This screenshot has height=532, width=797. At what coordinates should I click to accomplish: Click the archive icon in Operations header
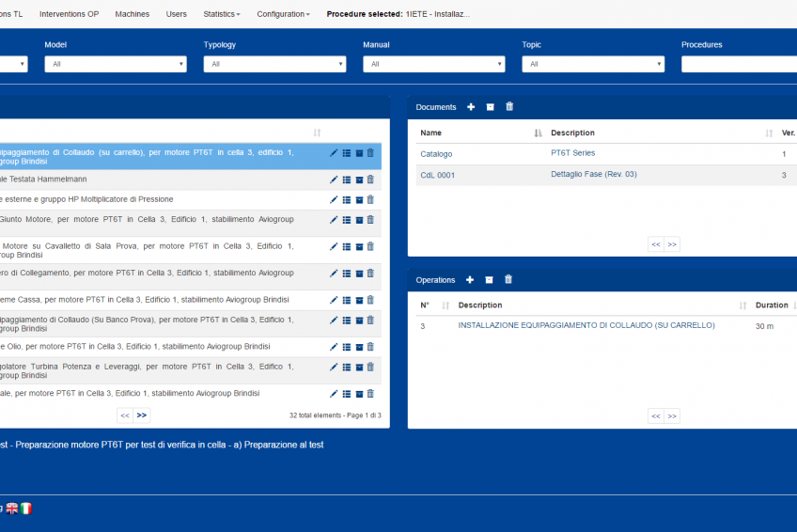pos(489,280)
